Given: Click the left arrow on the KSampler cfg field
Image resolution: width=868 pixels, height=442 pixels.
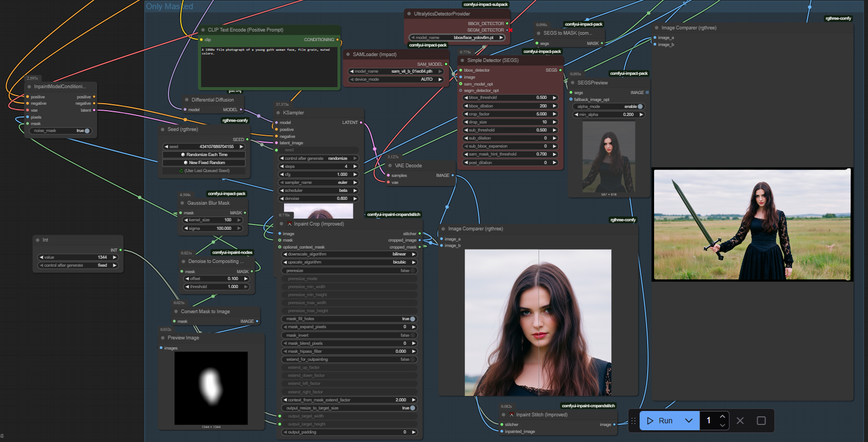Looking at the screenshot, I should tap(282, 174).
